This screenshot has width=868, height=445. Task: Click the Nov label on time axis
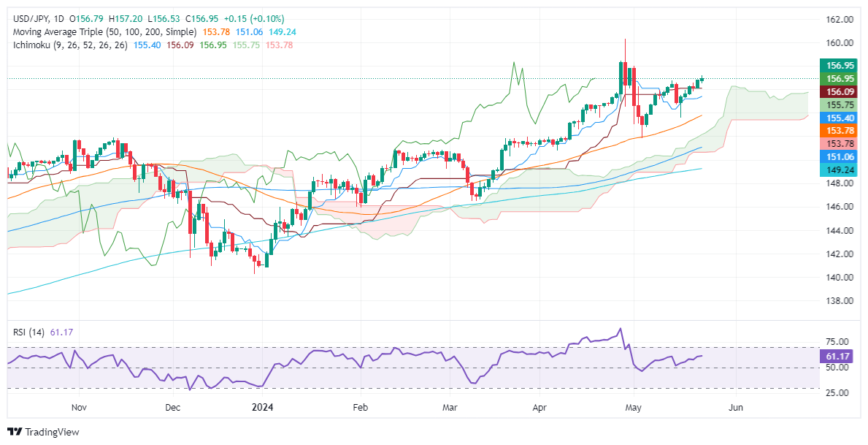79,408
